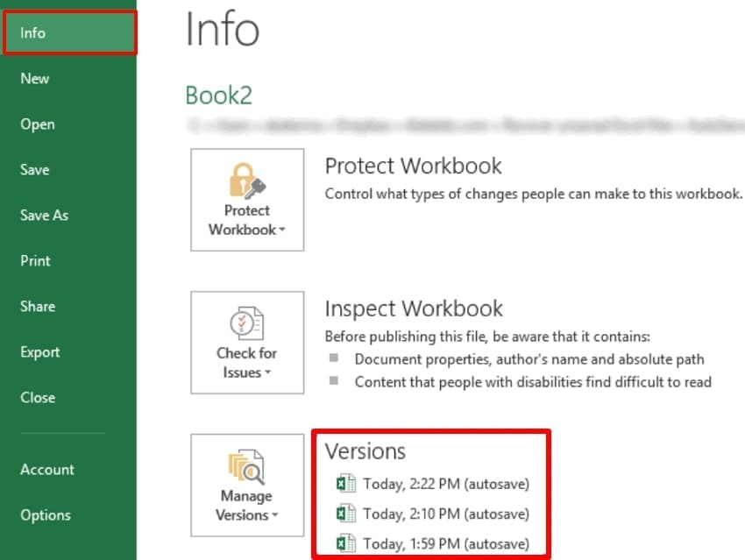Select the Save As command
The height and width of the screenshot is (560, 745).
point(44,215)
